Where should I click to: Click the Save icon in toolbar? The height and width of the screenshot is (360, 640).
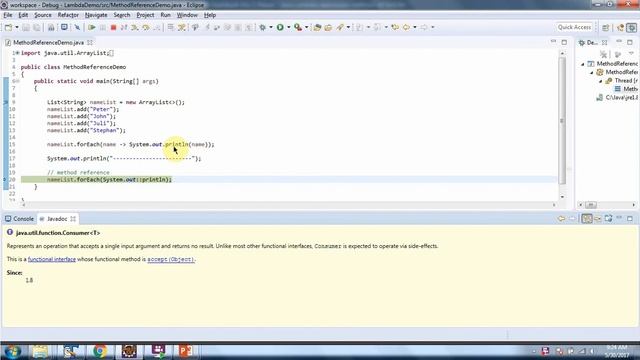(x=26, y=27)
